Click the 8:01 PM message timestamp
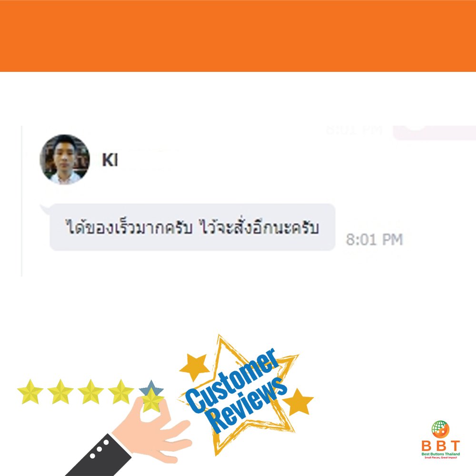The width and height of the screenshot is (476, 476). tap(374, 239)
